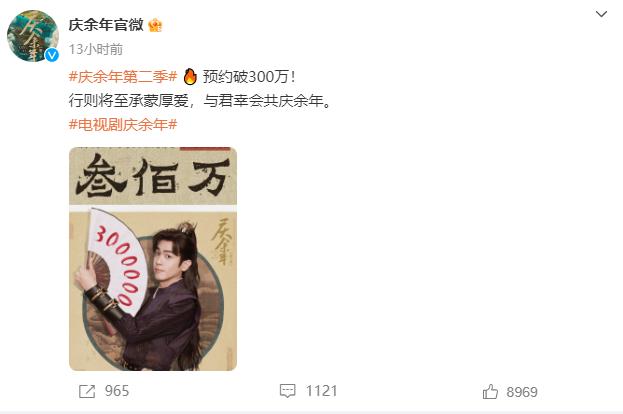Click the 行则将至承蒙厚爱 post text line
Viewport: 623px width, 414px height.
tap(199, 101)
